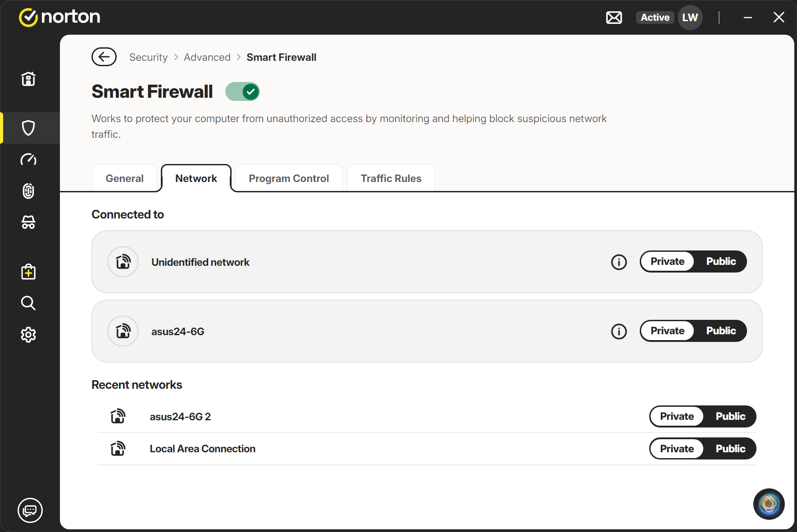Select the Local Area Connection name
This screenshot has width=797, height=532.
click(x=203, y=449)
